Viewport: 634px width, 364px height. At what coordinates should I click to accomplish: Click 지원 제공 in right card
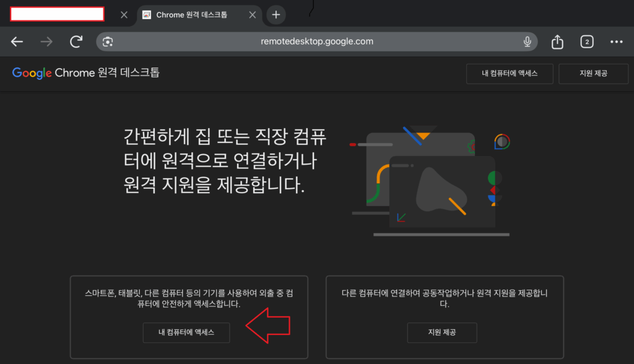coord(442,332)
